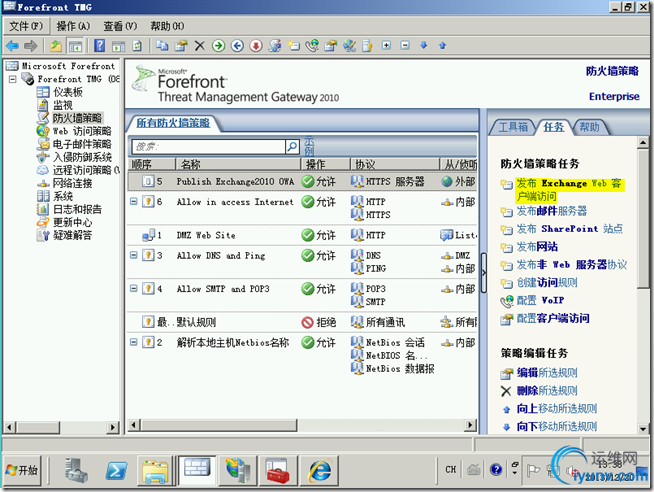Collapse rule 4 Allow SMTP and POP3
This screenshot has width=654, height=492.
pyautogui.click(x=133, y=289)
